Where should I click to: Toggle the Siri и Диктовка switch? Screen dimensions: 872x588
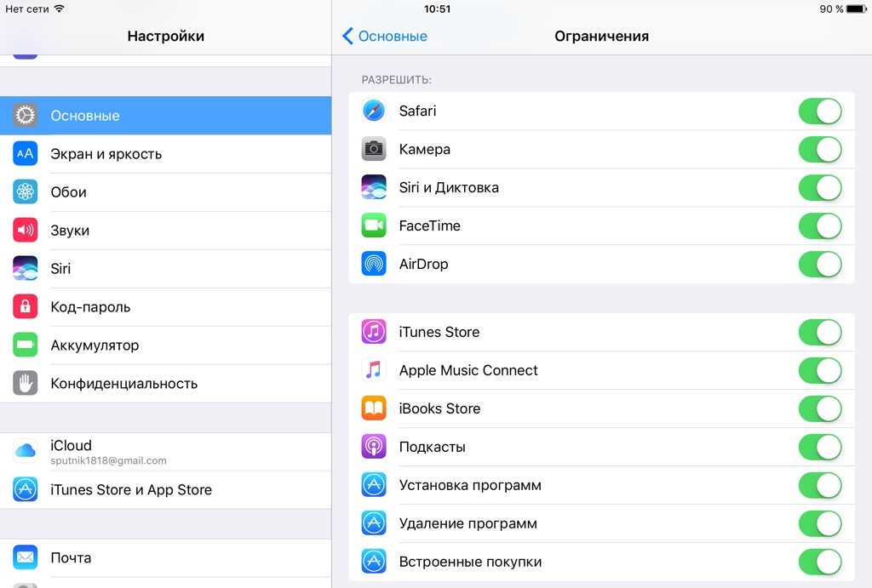820,188
